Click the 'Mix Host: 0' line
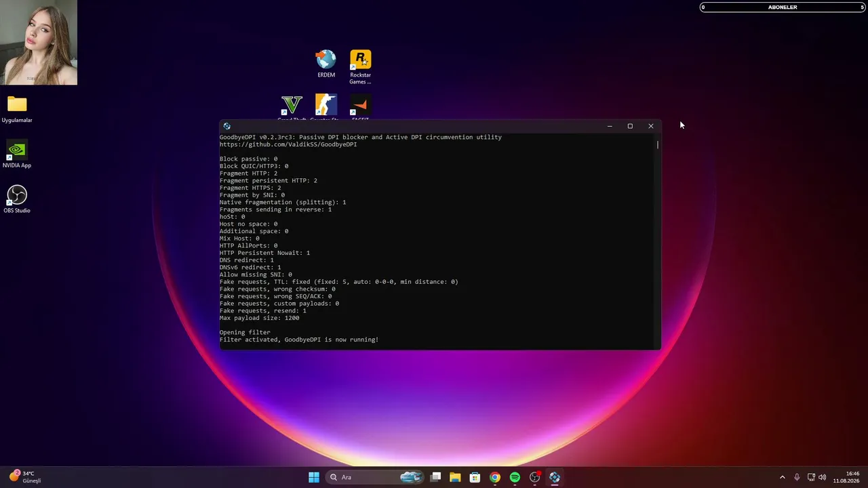The height and width of the screenshot is (488, 868). click(239, 239)
